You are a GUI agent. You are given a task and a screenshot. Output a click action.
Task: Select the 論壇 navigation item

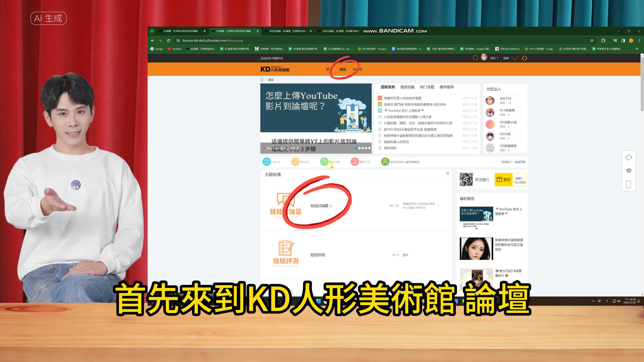343,69
